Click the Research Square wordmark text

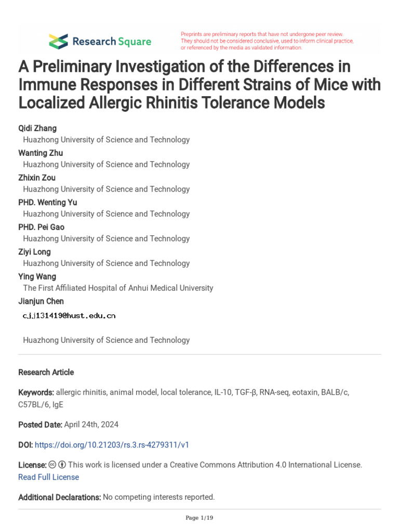click(112, 42)
